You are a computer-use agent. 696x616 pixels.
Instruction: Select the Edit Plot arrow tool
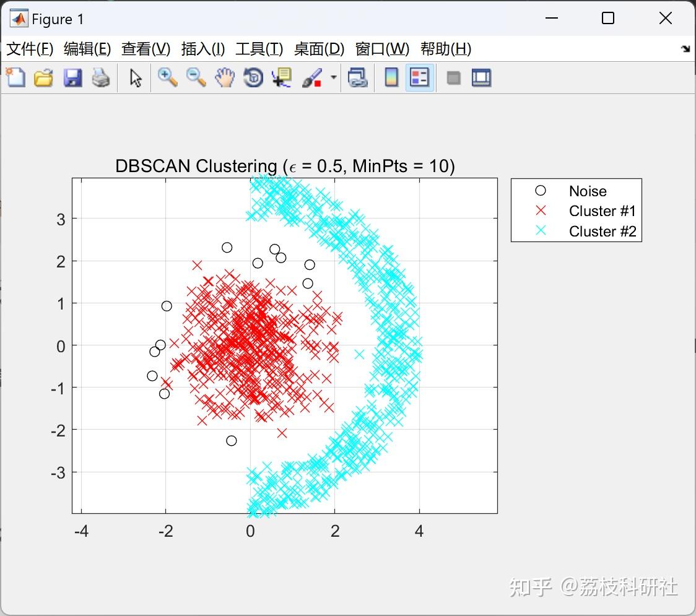134,77
